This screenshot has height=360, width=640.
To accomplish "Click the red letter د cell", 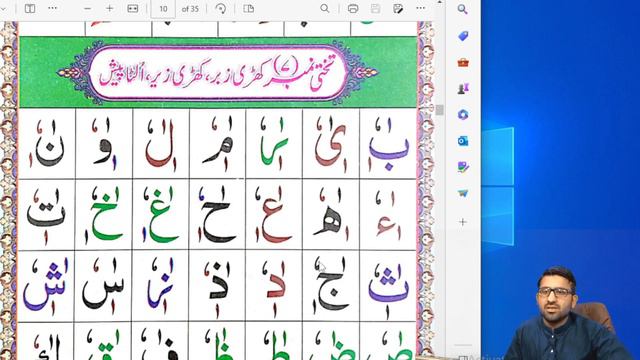I will point(274,286).
